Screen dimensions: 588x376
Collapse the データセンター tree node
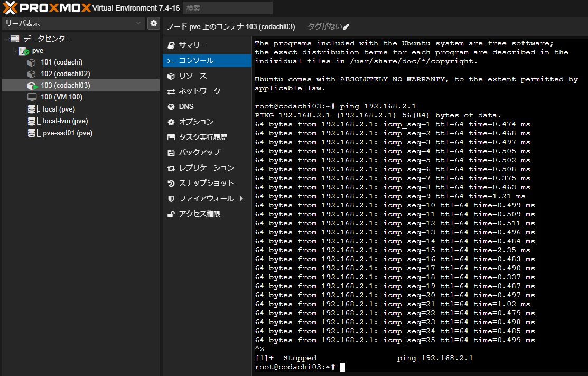click(6, 39)
